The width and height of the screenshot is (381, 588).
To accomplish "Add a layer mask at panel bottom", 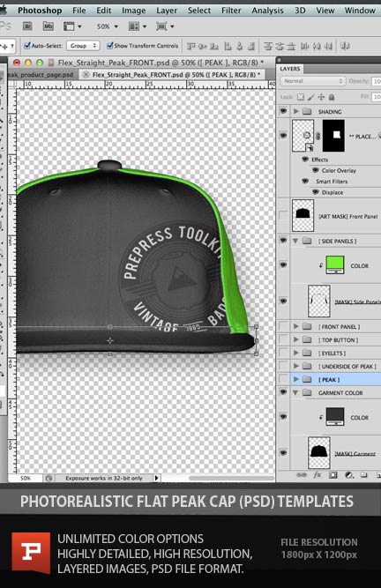I will [332, 475].
